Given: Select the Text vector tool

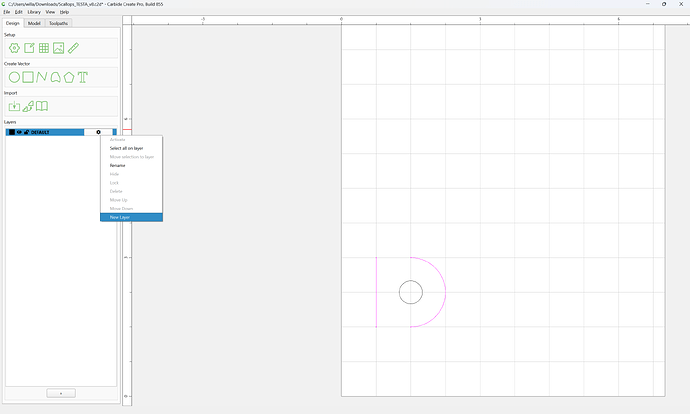Looking at the screenshot, I should point(83,77).
